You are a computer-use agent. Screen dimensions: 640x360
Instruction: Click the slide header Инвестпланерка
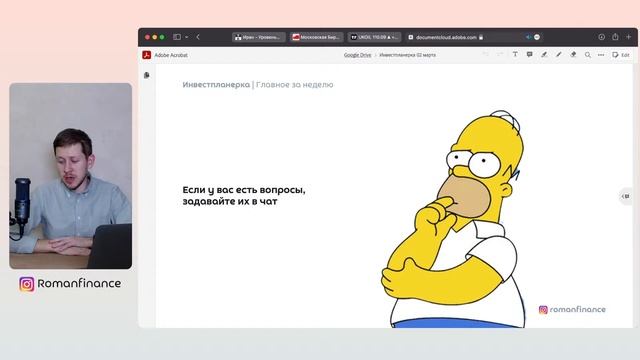tap(216, 84)
